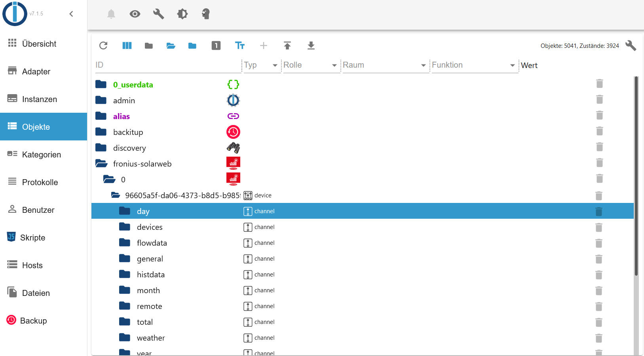The width and height of the screenshot is (644, 356).
Task: Select the total channel row
Action: click(363, 322)
